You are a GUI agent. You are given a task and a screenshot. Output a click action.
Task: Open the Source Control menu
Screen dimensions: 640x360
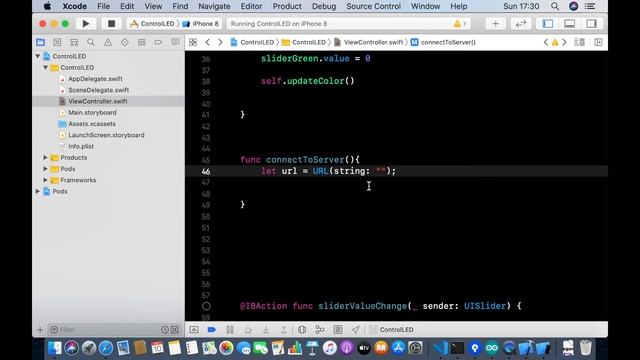(x=373, y=6)
